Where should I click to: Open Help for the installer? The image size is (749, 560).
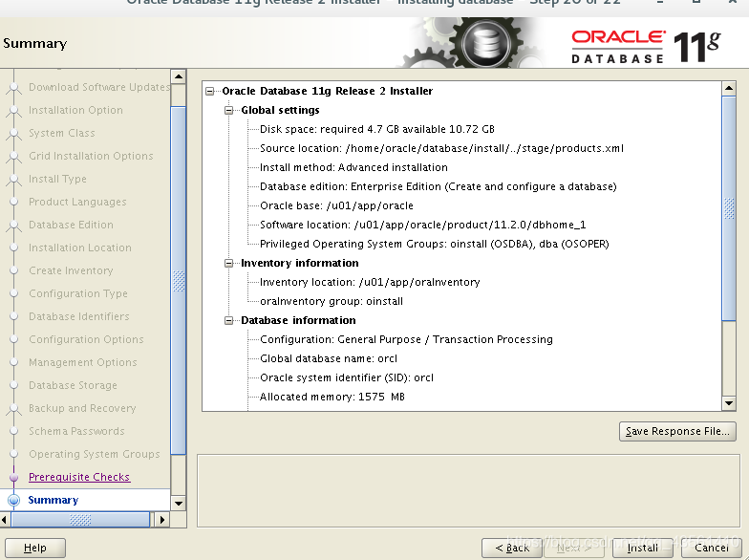[x=35, y=549]
